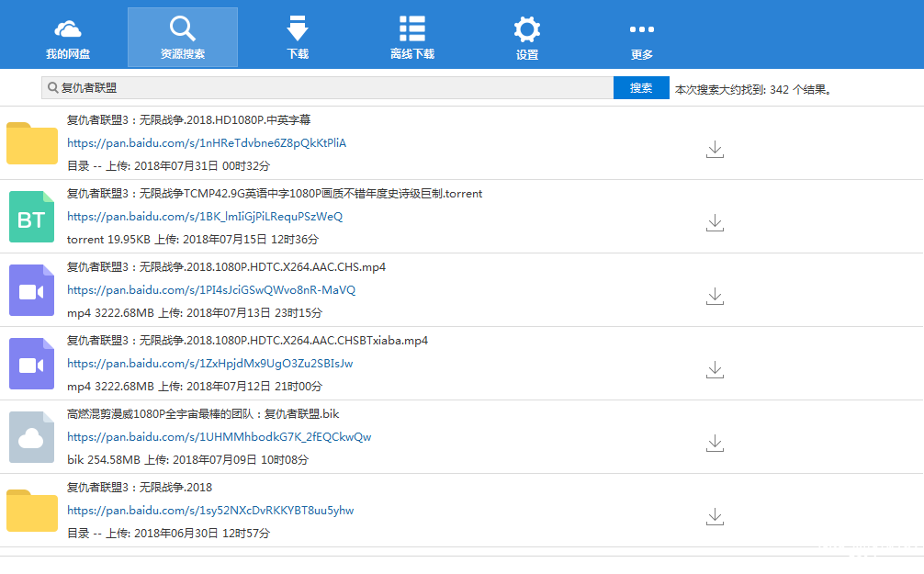
Task: Open link ending in 1nHReTdvbne6Z8pQkKtPliA
Action: 207,143
